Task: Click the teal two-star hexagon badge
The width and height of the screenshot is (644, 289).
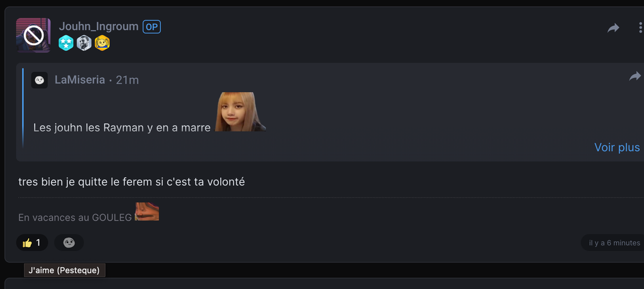Action: point(66,43)
